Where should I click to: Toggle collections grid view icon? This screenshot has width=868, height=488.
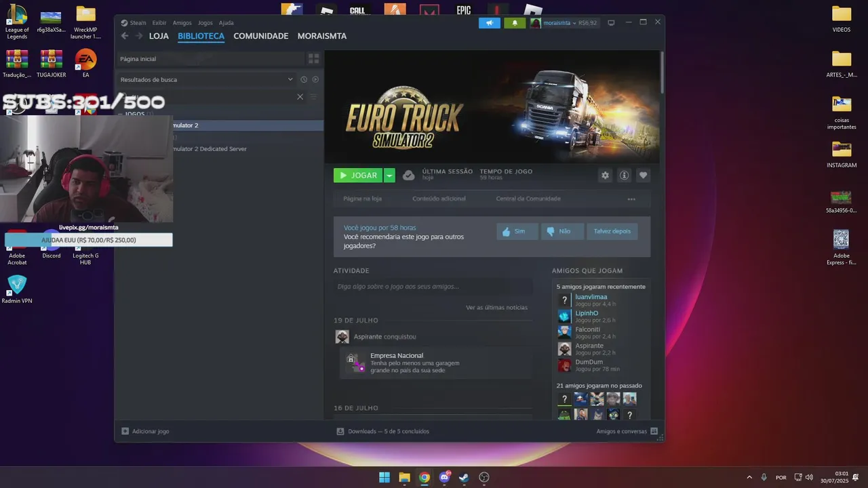313,59
